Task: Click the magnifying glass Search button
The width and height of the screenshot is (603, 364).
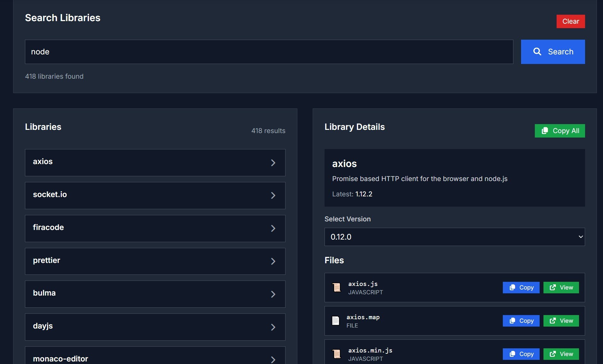Action: [x=553, y=52]
